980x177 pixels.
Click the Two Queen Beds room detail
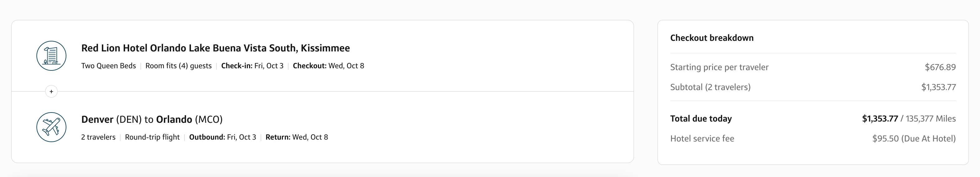click(x=108, y=66)
